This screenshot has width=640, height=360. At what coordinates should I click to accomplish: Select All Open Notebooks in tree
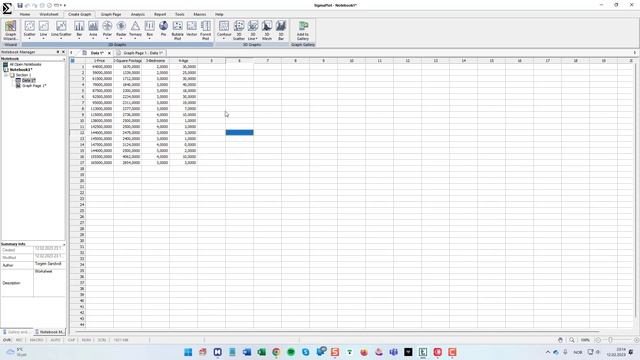[x=25, y=64]
